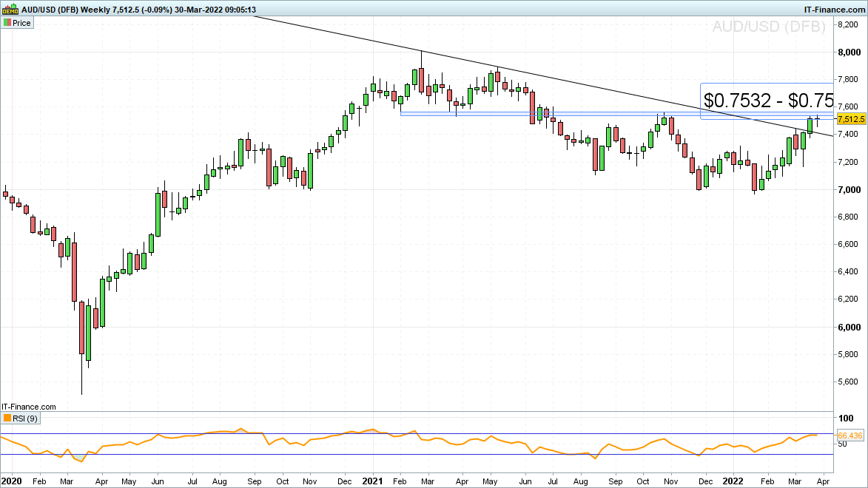The height and width of the screenshot is (488, 868).
Task: Click the green-red Price legend swatch
Action: [x=7, y=23]
